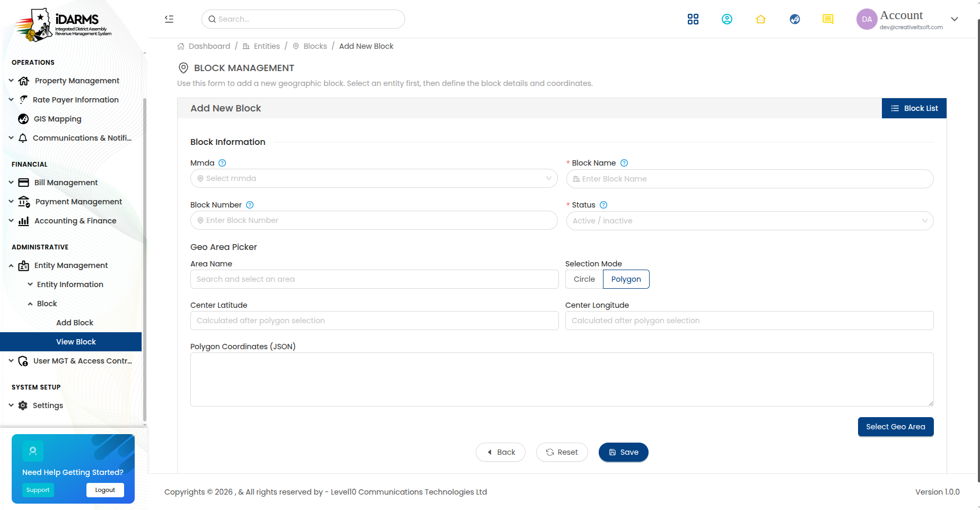Click the Select Geo Area button
The width and height of the screenshot is (980, 510).
896,427
